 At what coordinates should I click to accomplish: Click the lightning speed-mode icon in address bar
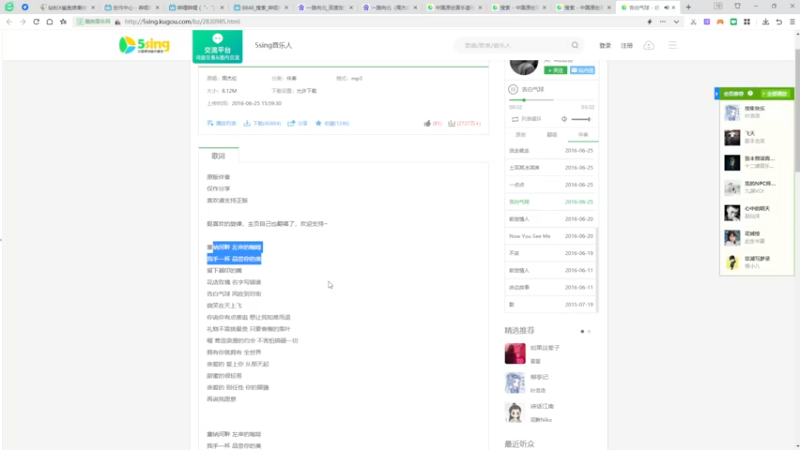click(649, 22)
